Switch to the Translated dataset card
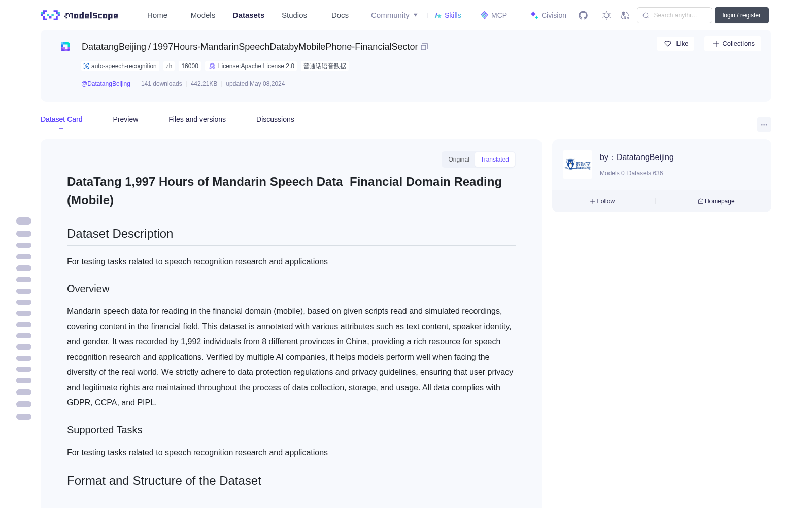812x508 pixels. pyautogui.click(x=495, y=160)
